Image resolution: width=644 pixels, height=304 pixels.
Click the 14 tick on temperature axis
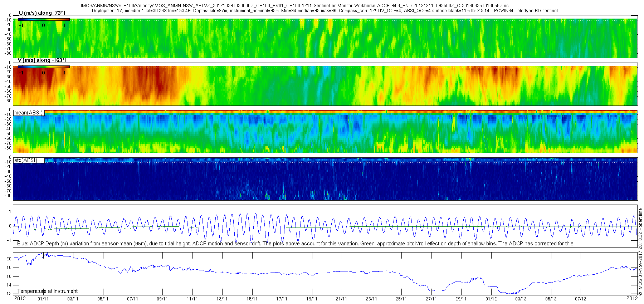[x=9, y=285]
